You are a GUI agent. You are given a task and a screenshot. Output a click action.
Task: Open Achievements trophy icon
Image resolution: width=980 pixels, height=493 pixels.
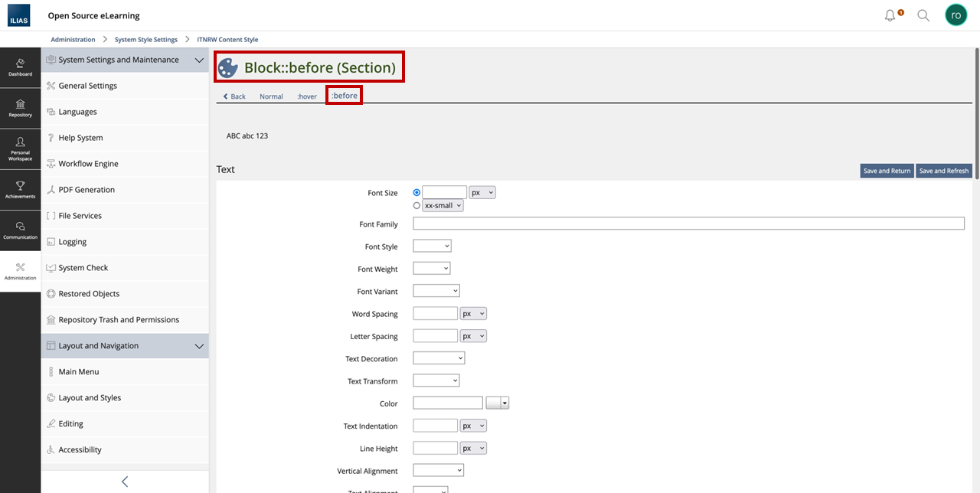21,189
